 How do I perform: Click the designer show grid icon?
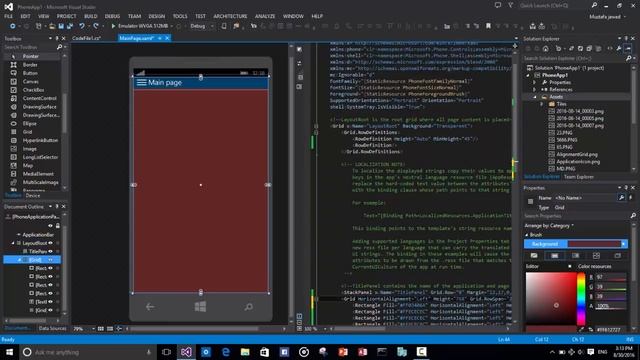tap(101, 329)
